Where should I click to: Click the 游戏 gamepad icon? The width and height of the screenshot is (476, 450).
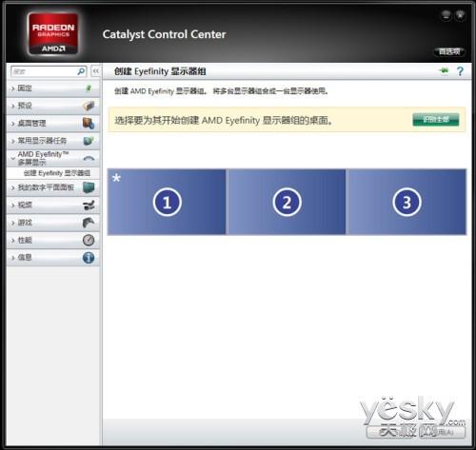[89, 223]
